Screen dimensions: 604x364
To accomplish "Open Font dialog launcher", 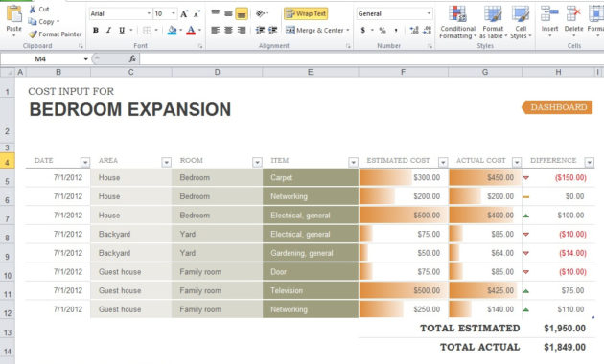I will [x=200, y=46].
